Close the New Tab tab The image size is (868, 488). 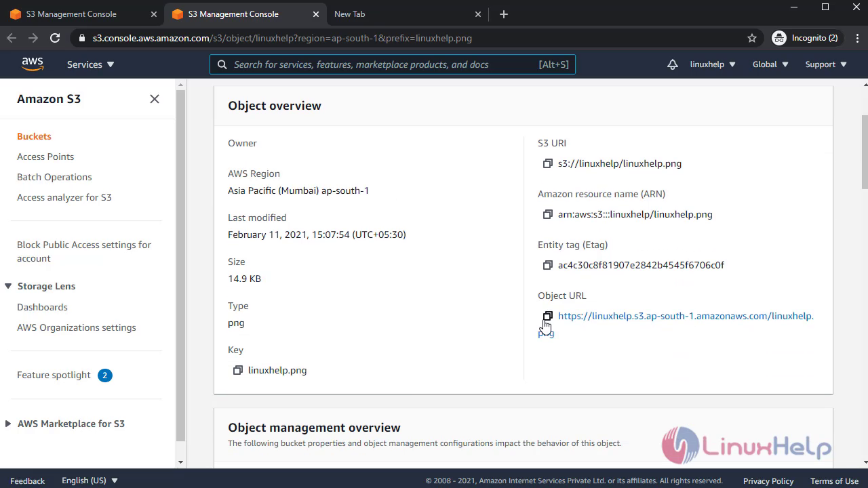[478, 14]
